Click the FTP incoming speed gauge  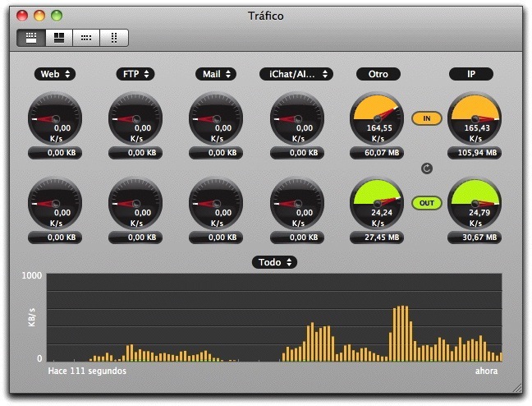pos(135,118)
